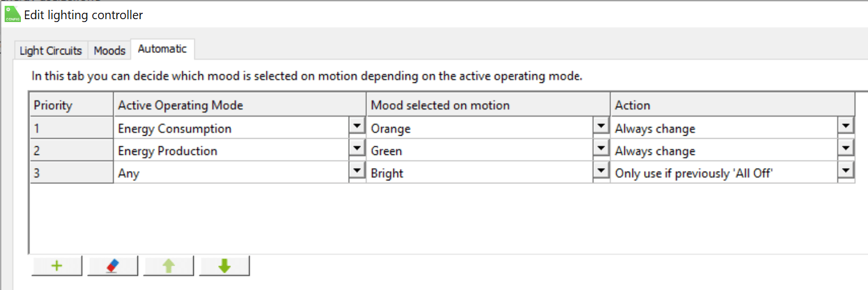Viewport: 868px width, 290px height.
Task: Select the priority 2 row cell
Action: pos(71,151)
